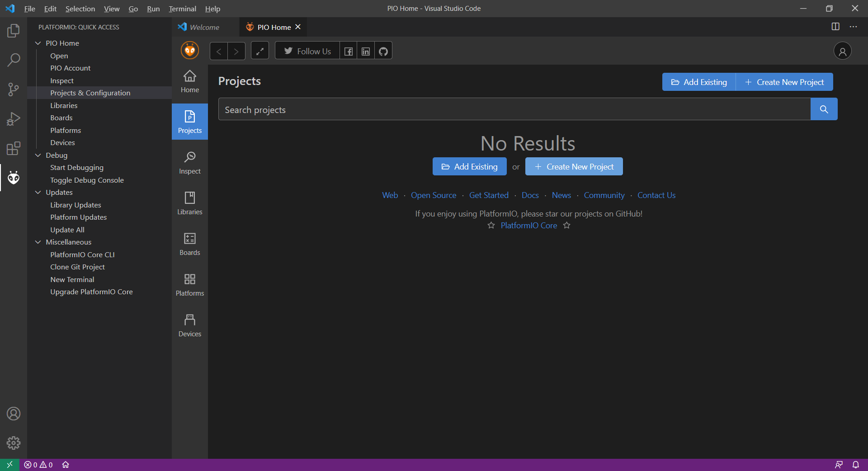Open PlatformIO Home from the status bar house icon
The width and height of the screenshot is (868, 471).
tap(66, 465)
